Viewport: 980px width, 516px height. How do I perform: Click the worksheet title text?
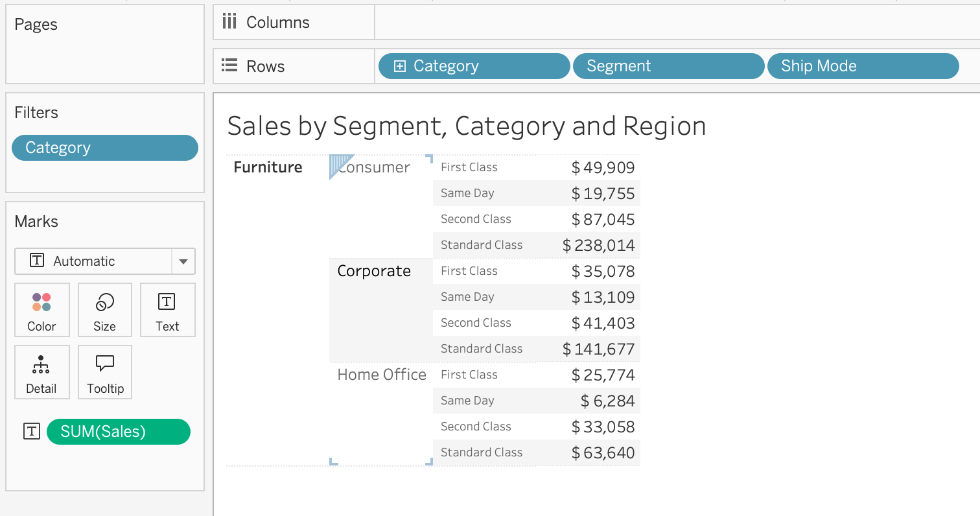(466, 126)
